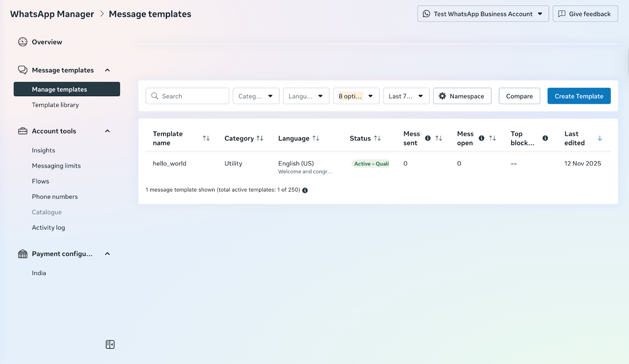Select India payment configuration
The width and height of the screenshot is (629, 364).
[39, 273]
